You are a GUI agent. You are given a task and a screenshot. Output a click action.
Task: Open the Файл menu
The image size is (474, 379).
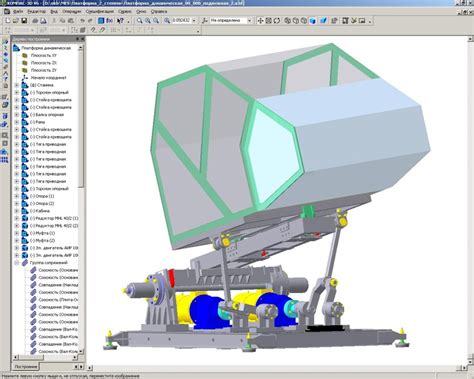pos(18,12)
